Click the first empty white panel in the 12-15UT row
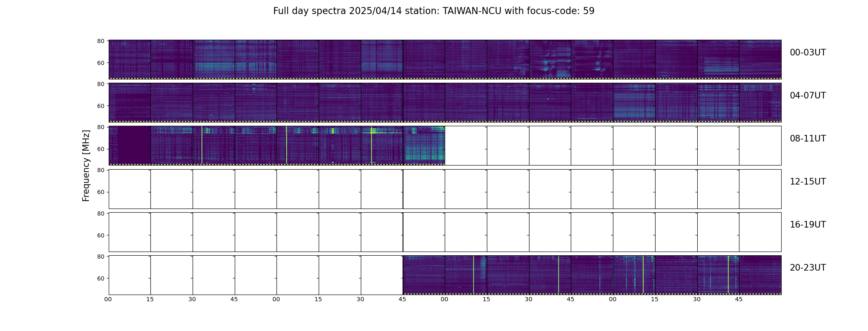 tap(130, 189)
